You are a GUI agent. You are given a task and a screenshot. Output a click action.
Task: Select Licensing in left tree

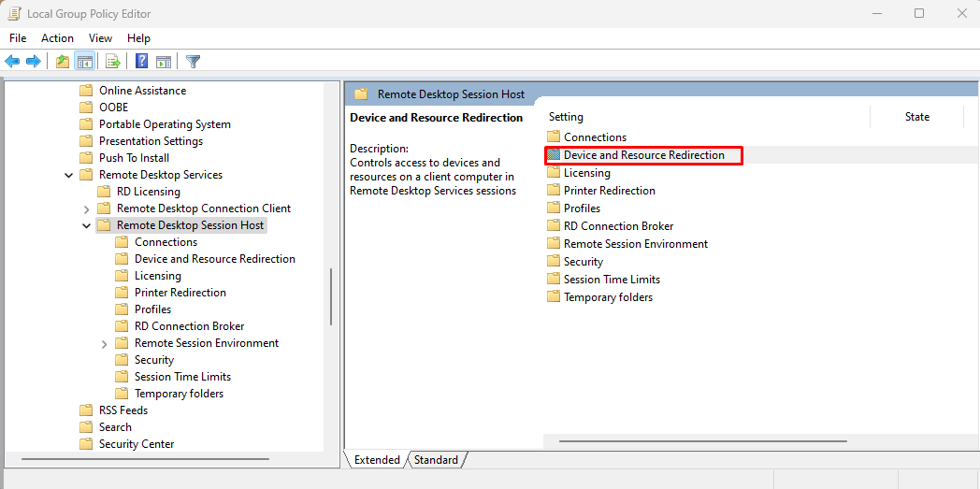tap(157, 276)
